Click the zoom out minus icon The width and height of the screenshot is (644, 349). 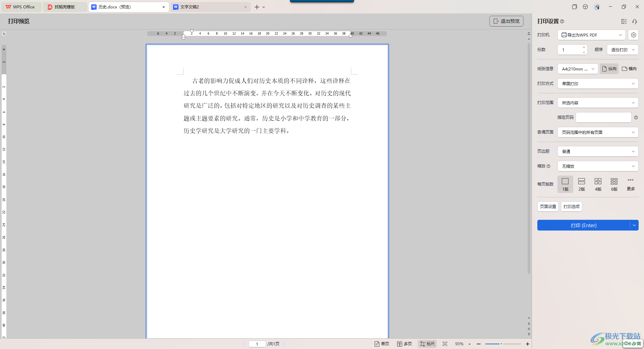tap(479, 344)
